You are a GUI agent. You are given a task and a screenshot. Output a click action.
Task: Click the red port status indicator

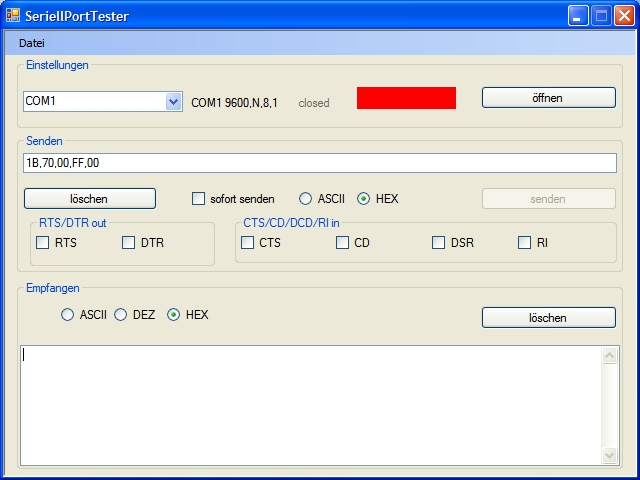pyautogui.click(x=406, y=98)
